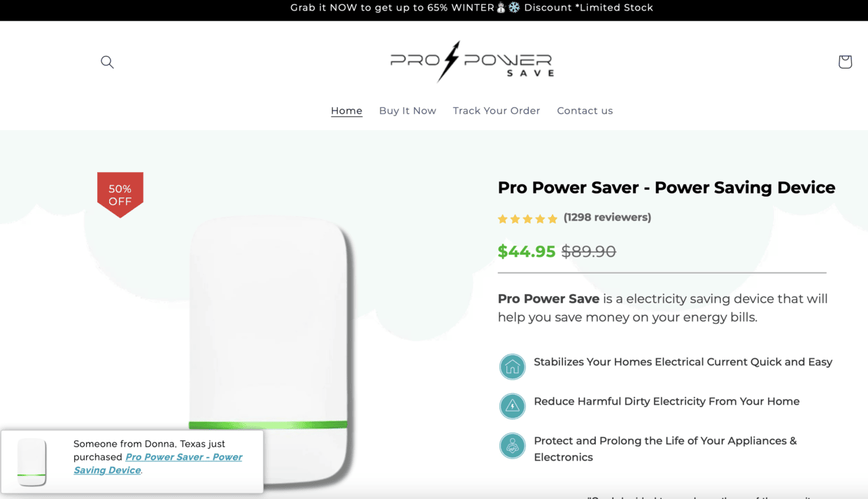Click the dirty electricity warning icon
Screen dimensions: 868x499
tap(512, 406)
